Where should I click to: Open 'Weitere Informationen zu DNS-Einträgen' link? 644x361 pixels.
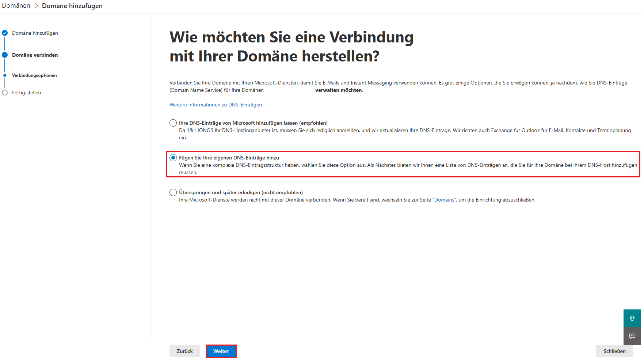[x=216, y=105]
